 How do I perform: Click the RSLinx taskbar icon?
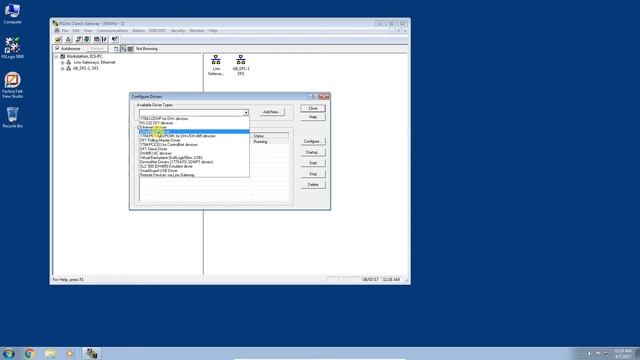click(91, 353)
